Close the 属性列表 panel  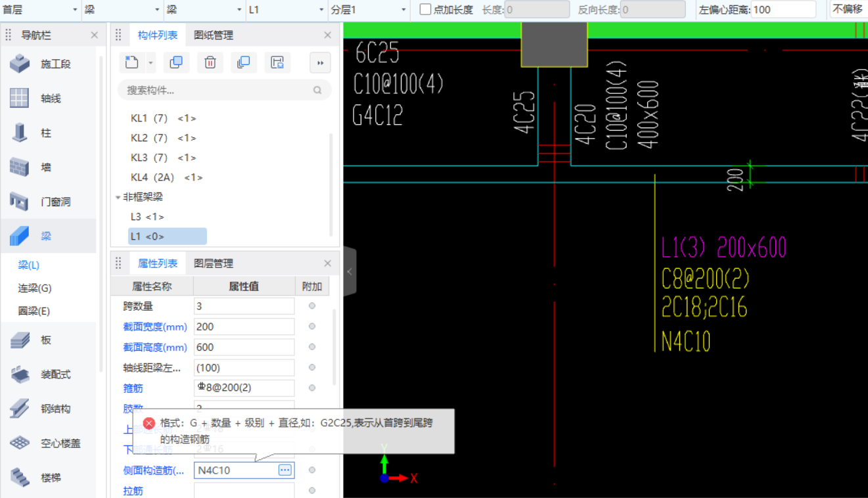coord(328,263)
